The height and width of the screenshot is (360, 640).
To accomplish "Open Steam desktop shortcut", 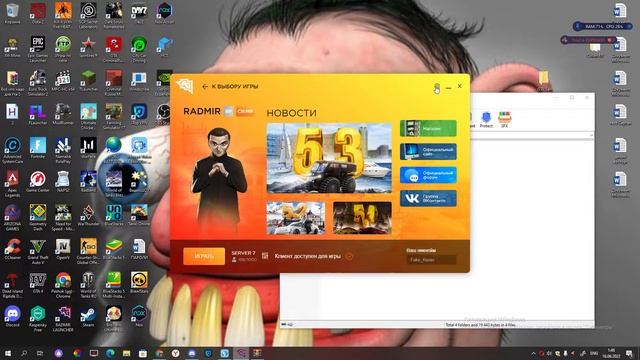I will click(88, 316).
